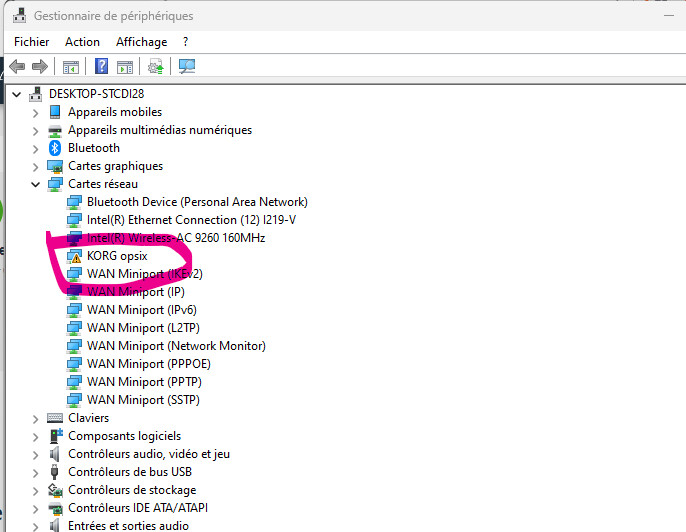686x532 pixels.
Task: Collapse the DESKTOP-STCDI28 root node
Action: pos(17,94)
